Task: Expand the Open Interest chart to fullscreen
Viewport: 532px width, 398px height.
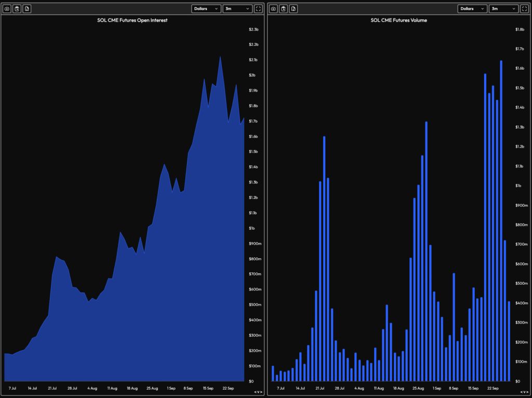Action: [x=258, y=9]
